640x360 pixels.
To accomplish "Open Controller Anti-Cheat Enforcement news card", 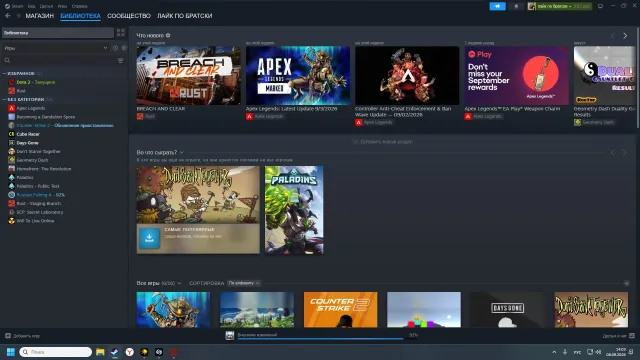I will coord(407,76).
